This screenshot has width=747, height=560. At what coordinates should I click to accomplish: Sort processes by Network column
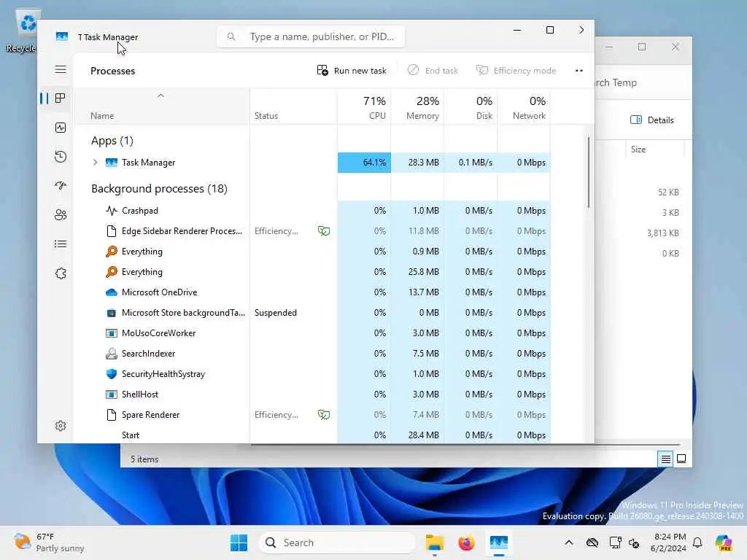(524, 108)
